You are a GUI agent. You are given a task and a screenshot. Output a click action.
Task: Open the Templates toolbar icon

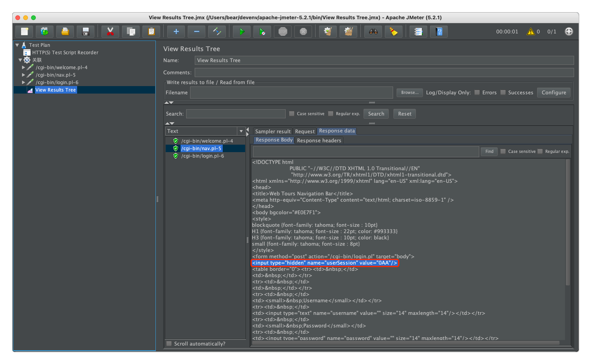pos(44,31)
